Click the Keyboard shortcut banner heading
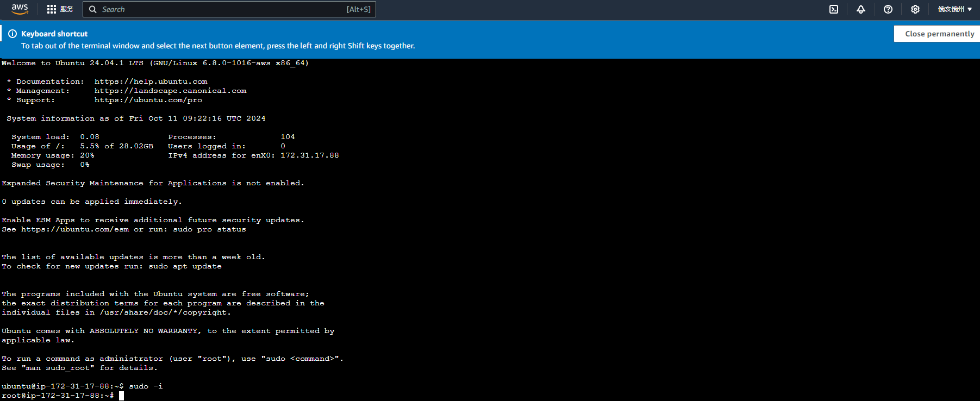 tap(54, 34)
